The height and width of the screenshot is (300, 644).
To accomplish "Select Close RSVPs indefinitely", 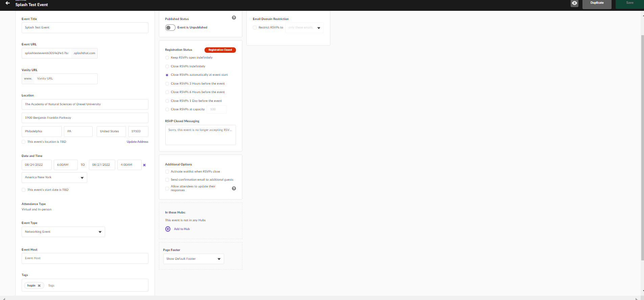I will tap(167, 66).
